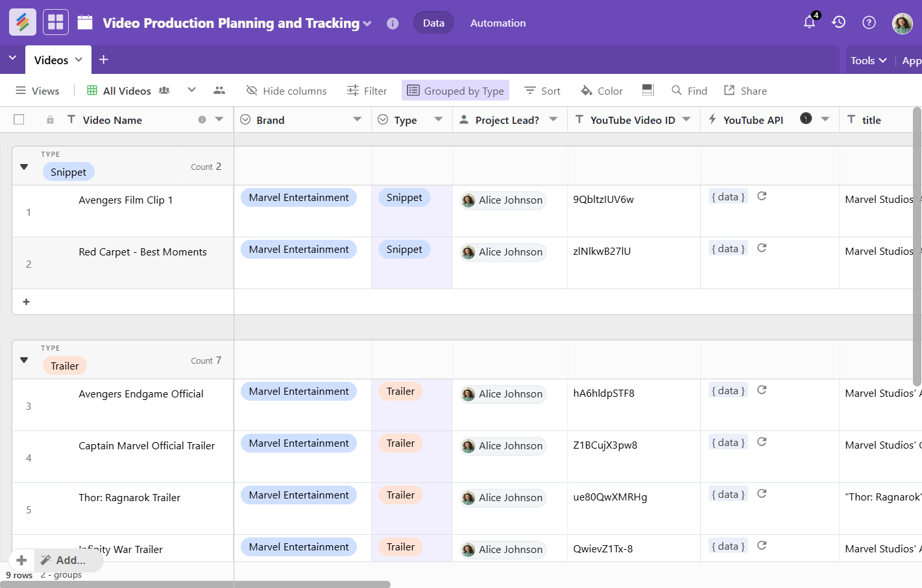
Task: Select the Videos table tab
Action: pyautogui.click(x=51, y=60)
